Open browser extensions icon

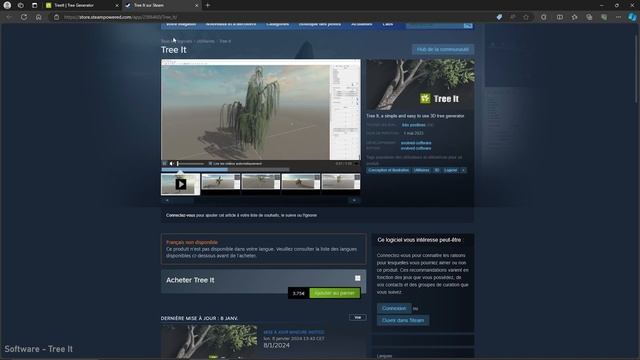(543, 17)
